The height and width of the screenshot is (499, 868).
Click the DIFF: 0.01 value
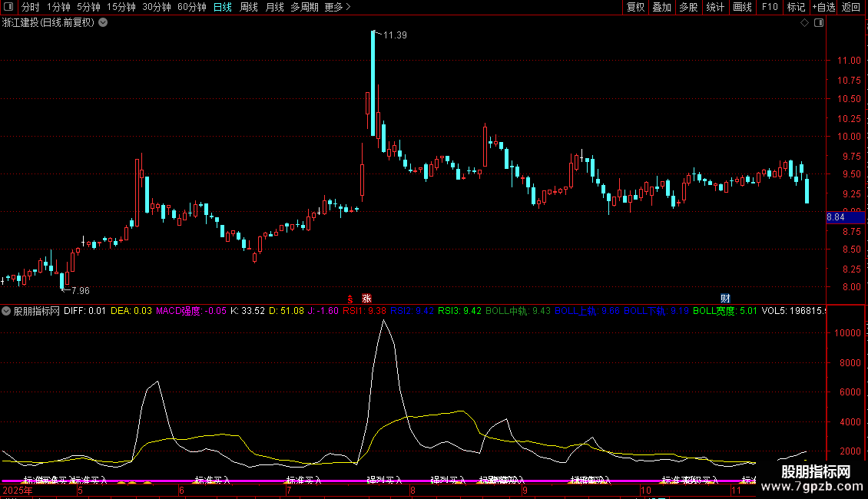click(84, 311)
